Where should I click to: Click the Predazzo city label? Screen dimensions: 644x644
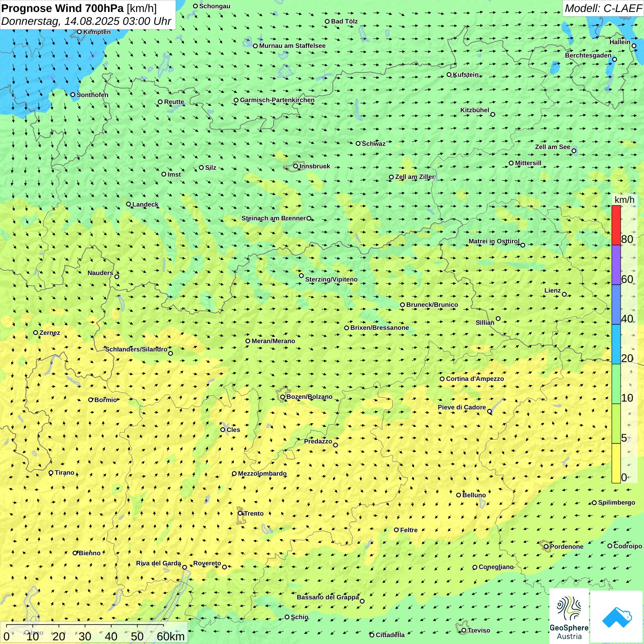pos(318,441)
